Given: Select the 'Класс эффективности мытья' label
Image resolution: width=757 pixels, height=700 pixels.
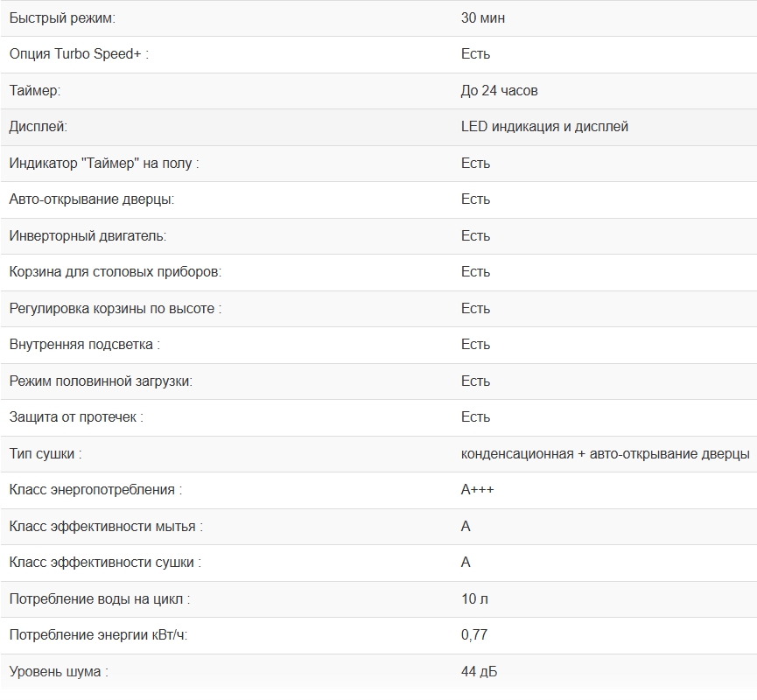Looking at the screenshot, I should (106, 527).
